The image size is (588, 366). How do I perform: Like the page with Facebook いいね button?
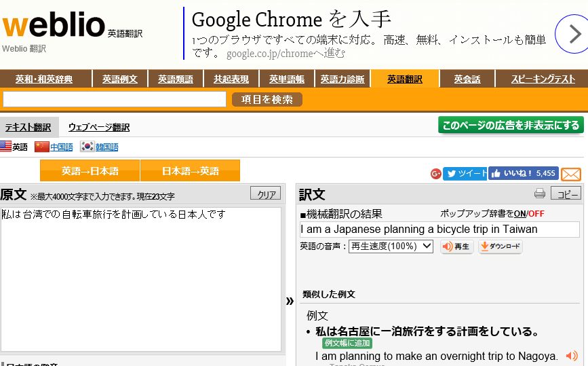point(523,173)
